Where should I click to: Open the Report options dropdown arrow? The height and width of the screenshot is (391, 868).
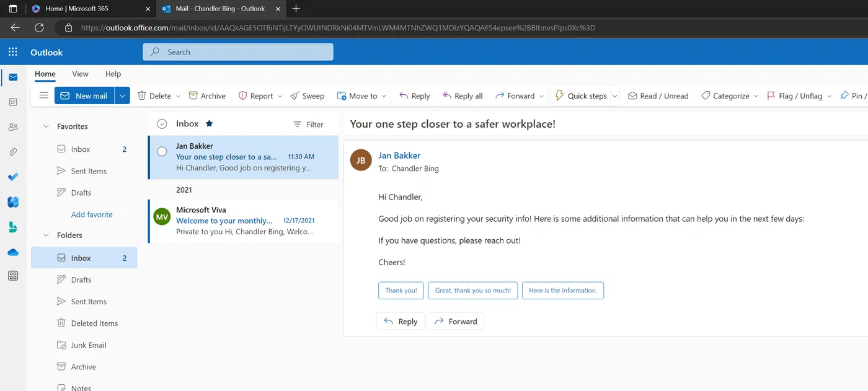(x=280, y=96)
